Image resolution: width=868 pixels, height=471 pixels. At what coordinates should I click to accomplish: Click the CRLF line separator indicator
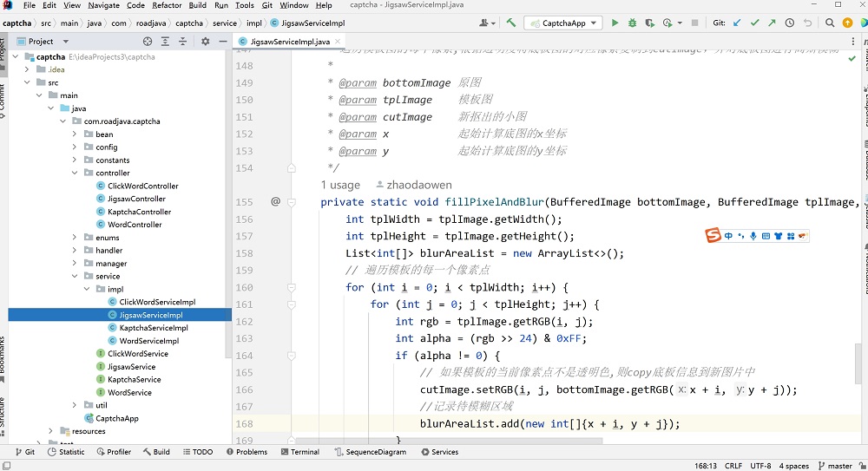coord(733,466)
